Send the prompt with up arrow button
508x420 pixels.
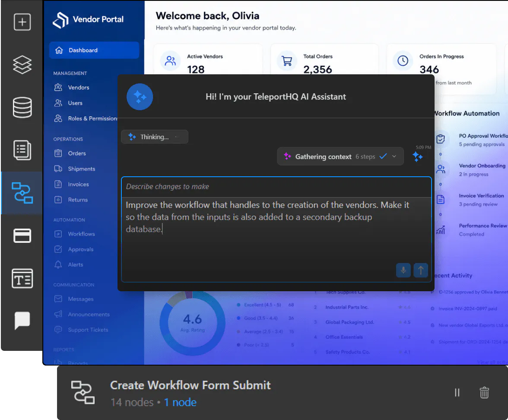pyautogui.click(x=421, y=270)
